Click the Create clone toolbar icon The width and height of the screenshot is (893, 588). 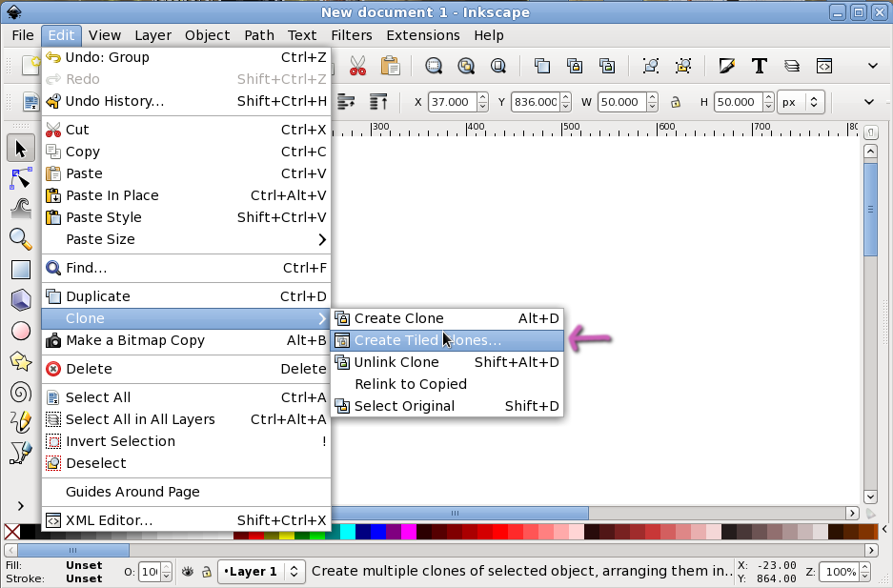click(x=574, y=66)
